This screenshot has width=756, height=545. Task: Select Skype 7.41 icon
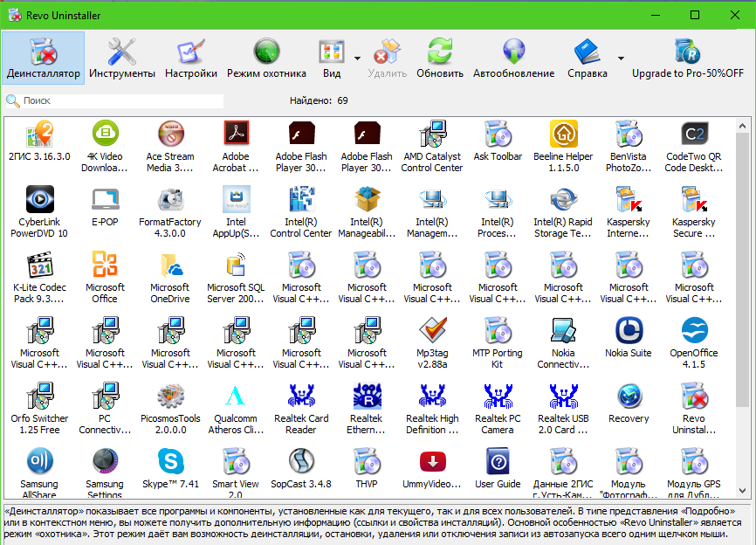171,461
